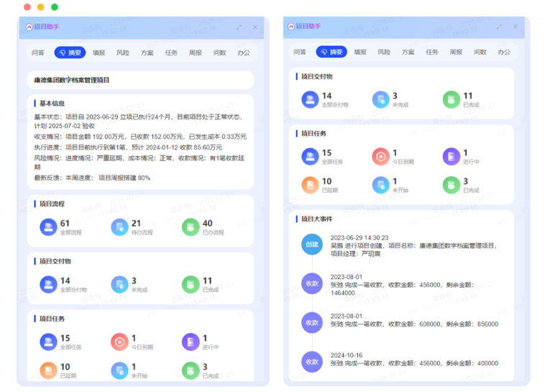Click 已完成 icon showing 11 in right panel

[451, 100]
